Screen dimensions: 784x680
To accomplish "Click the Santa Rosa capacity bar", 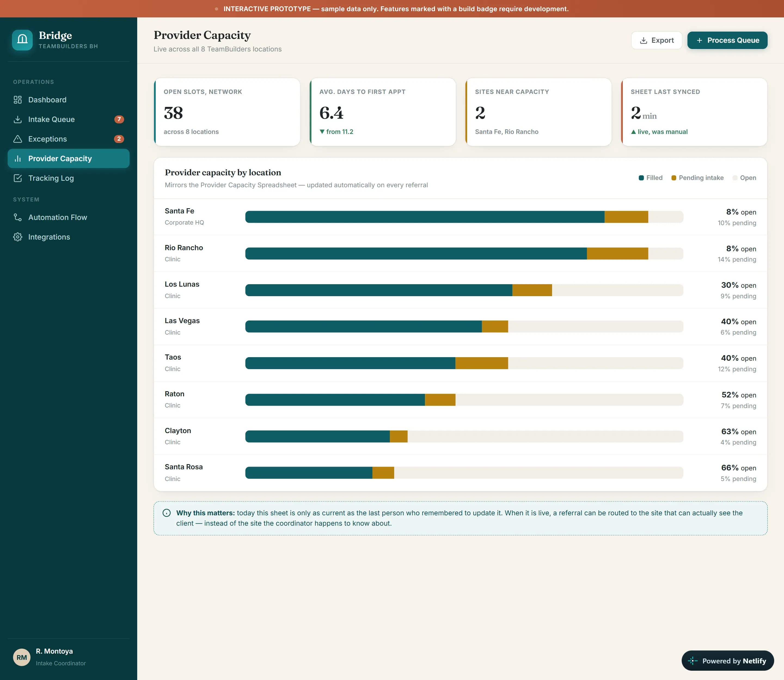I will point(464,473).
